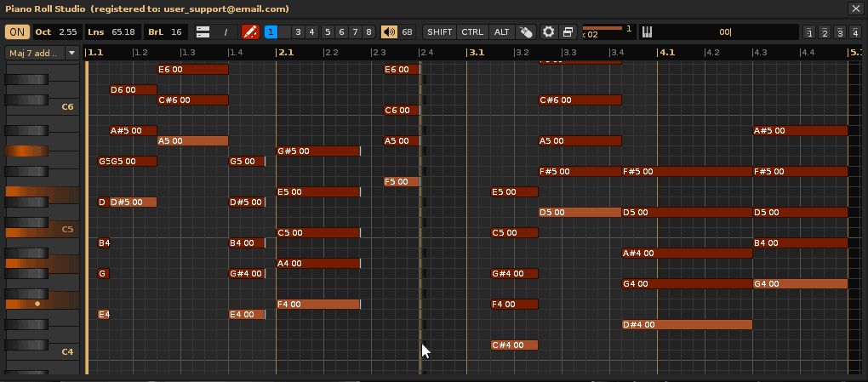Select the slash line tool icon
The image size is (868, 382).
(226, 32)
